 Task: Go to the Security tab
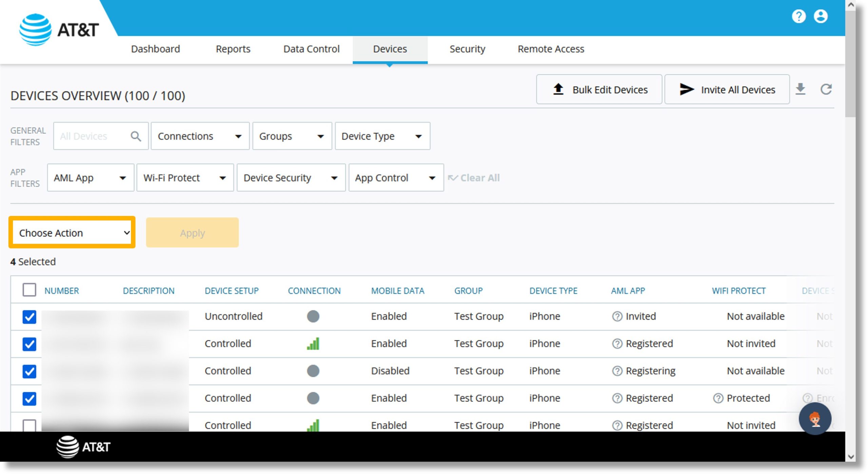tap(467, 49)
